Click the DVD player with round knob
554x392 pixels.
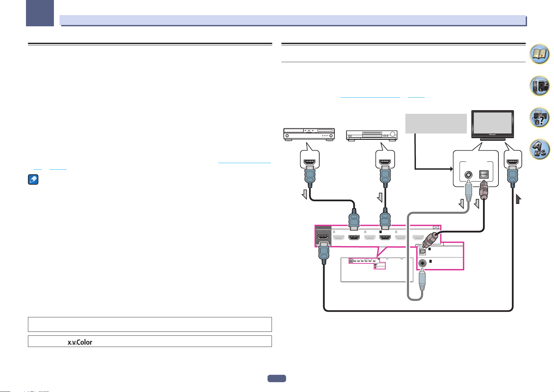coord(372,135)
